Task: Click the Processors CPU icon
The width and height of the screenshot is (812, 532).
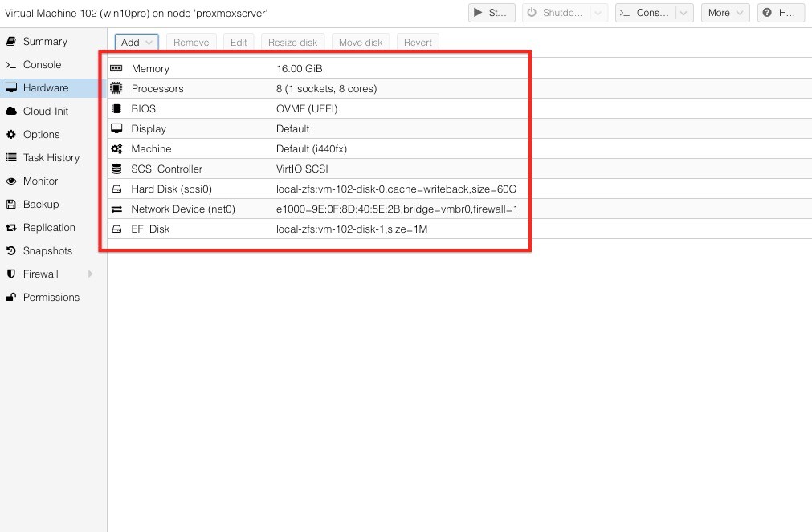Action: click(116, 89)
